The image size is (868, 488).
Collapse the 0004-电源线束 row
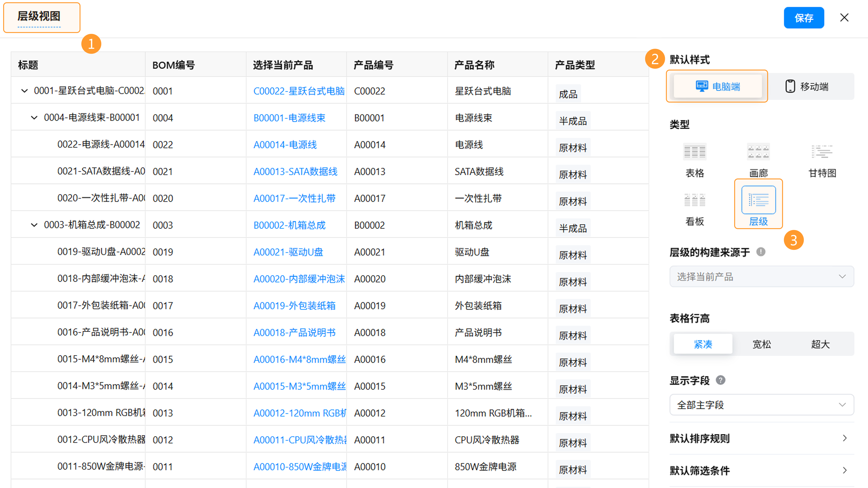coord(34,117)
